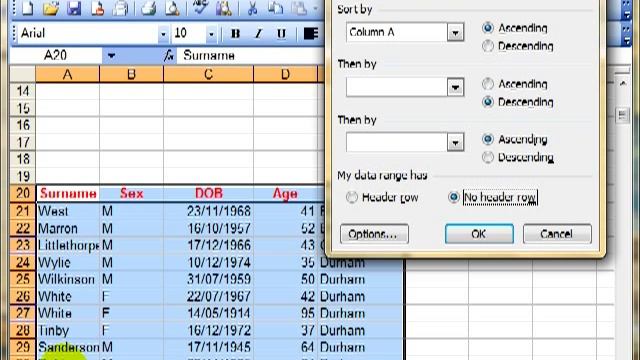The width and height of the screenshot is (640, 360).
Task: Click the cell containing Marron
Action: coord(68,228)
